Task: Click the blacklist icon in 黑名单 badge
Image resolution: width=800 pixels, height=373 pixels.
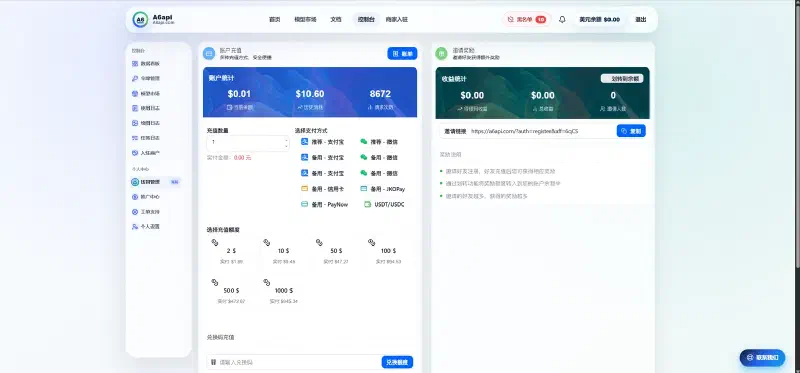Action: click(511, 19)
